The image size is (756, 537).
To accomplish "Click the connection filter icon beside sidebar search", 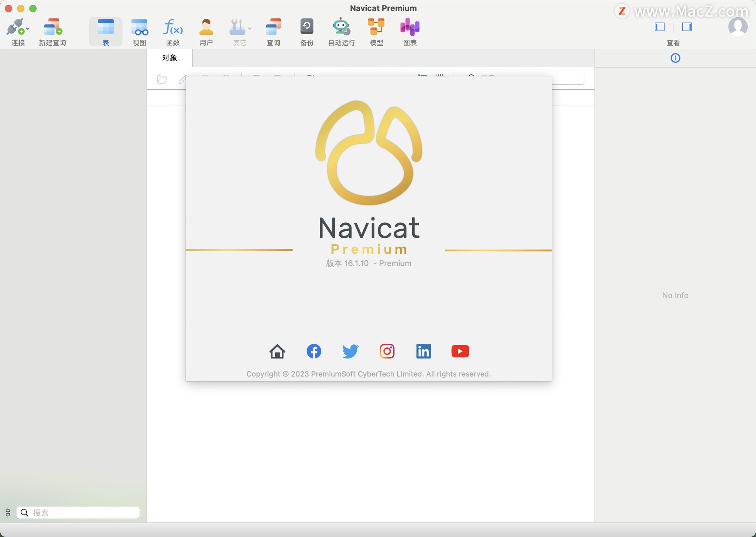I will pyautogui.click(x=8, y=513).
